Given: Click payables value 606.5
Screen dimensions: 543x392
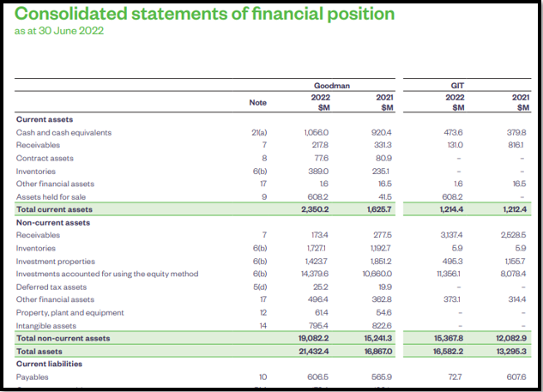Looking at the screenshot, I should point(318,377).
